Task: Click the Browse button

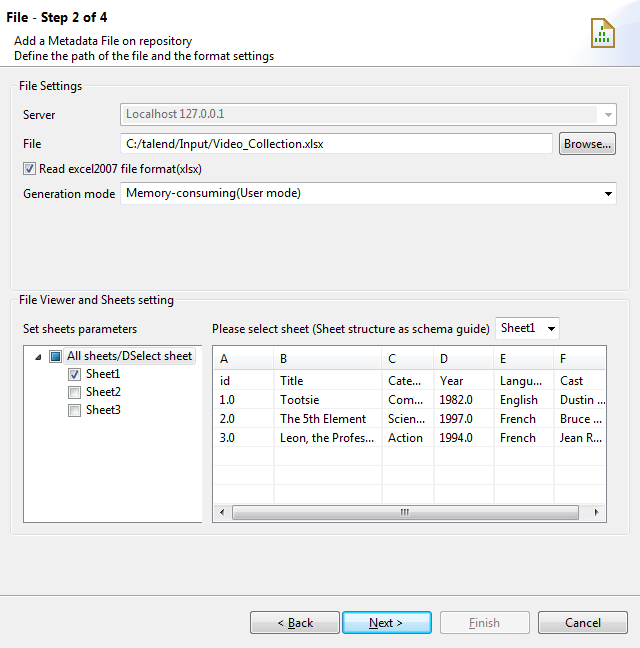Action: [587, 144]
